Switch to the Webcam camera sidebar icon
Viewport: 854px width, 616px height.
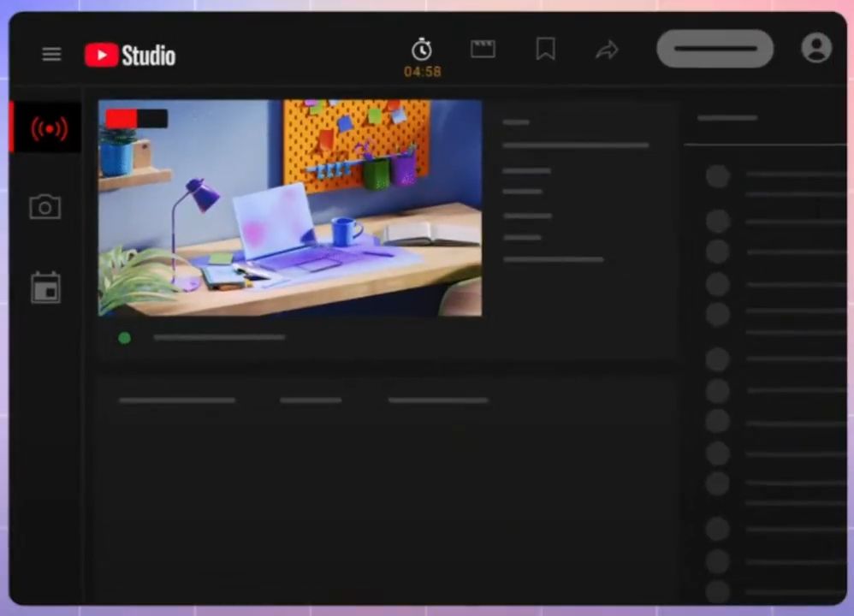(x=45, y=207)
